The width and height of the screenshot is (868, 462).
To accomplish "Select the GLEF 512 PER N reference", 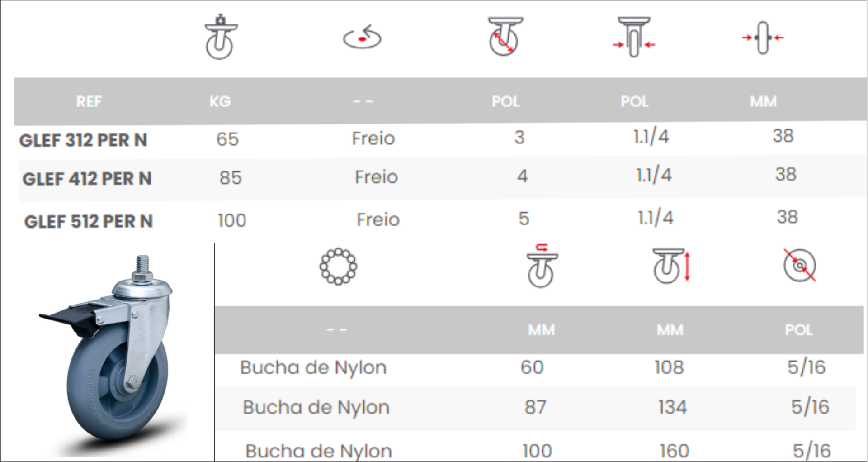I will [89, 221].
